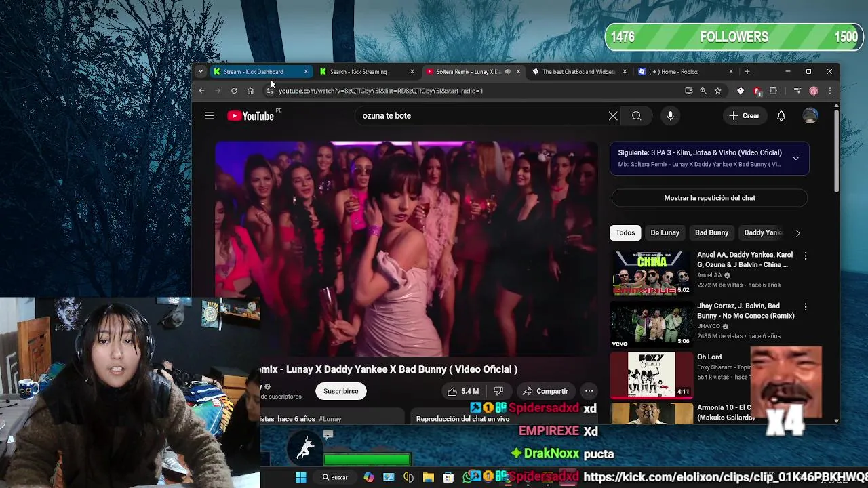Open the No Me Conoce vevo thumbnail

(651, 324)
